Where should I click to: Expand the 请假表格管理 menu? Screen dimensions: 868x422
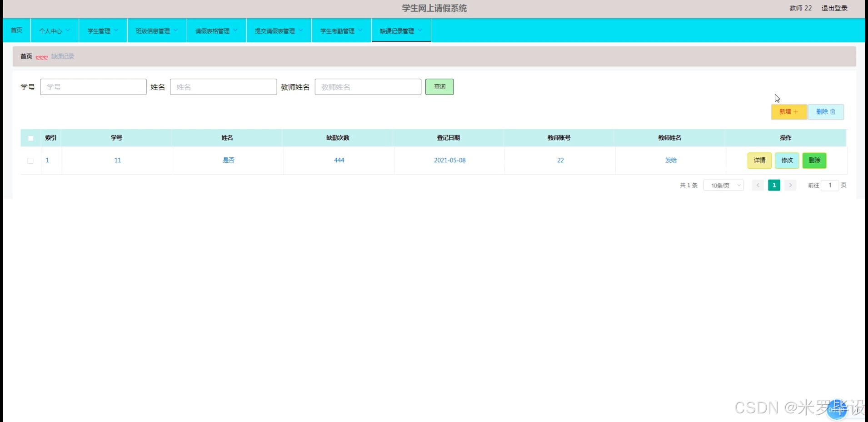216,30
